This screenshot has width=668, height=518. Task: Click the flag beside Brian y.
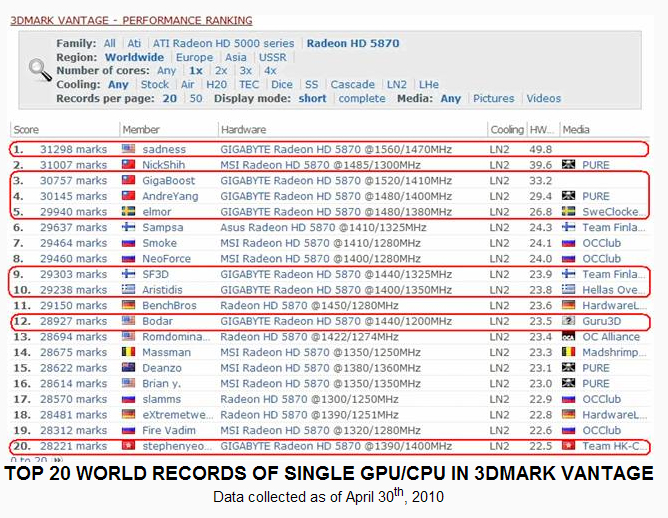(128, 383)
